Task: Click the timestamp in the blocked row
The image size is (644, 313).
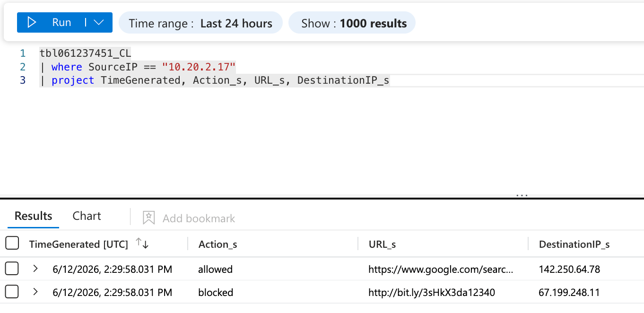Action: pos(112,292)
